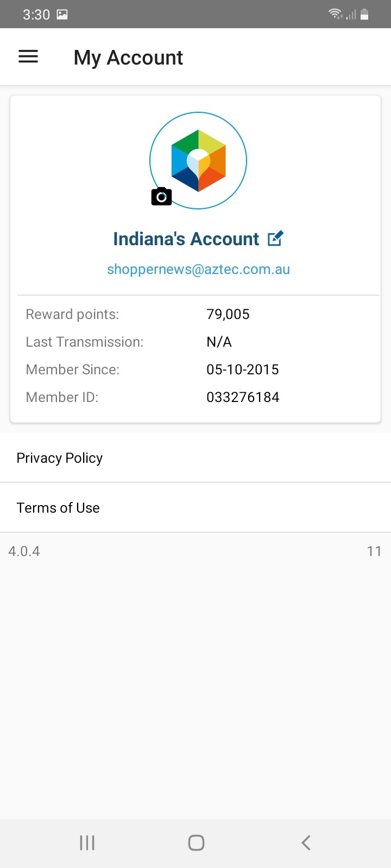Image resolution: width=391 pixels, height=868 pixels.
Task: Tap the camera icon to change photo
Action: click(x=161, y=196)
